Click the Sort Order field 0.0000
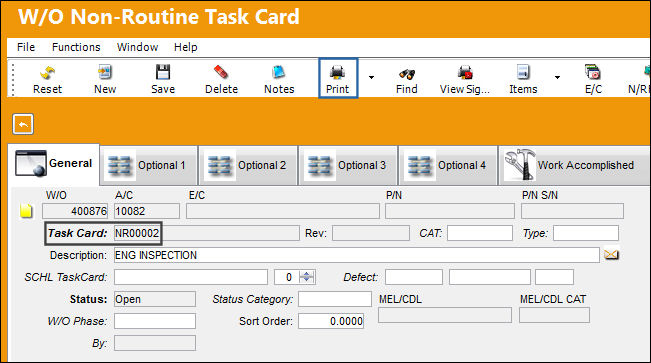651x363 pixels. click(x=331, y=321)
